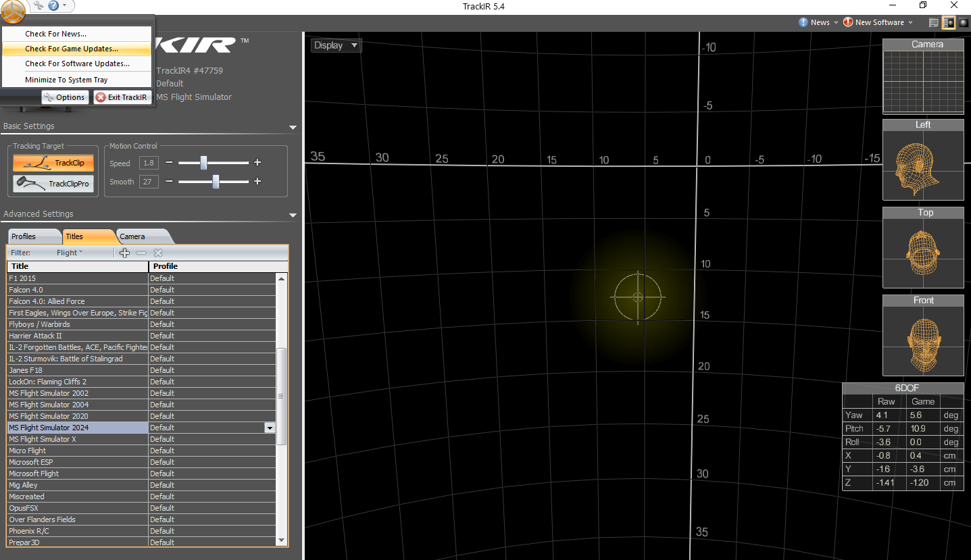Open help with the question mark icon
971x560 pixels.
coord(53,5)
